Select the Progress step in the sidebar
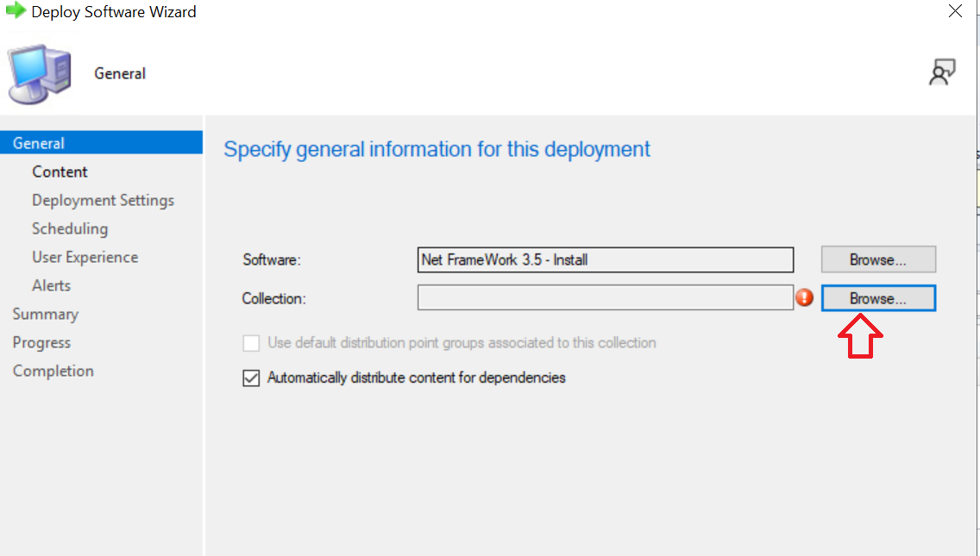This screenshot has width=980, height=556. click(x=41, y=341)
